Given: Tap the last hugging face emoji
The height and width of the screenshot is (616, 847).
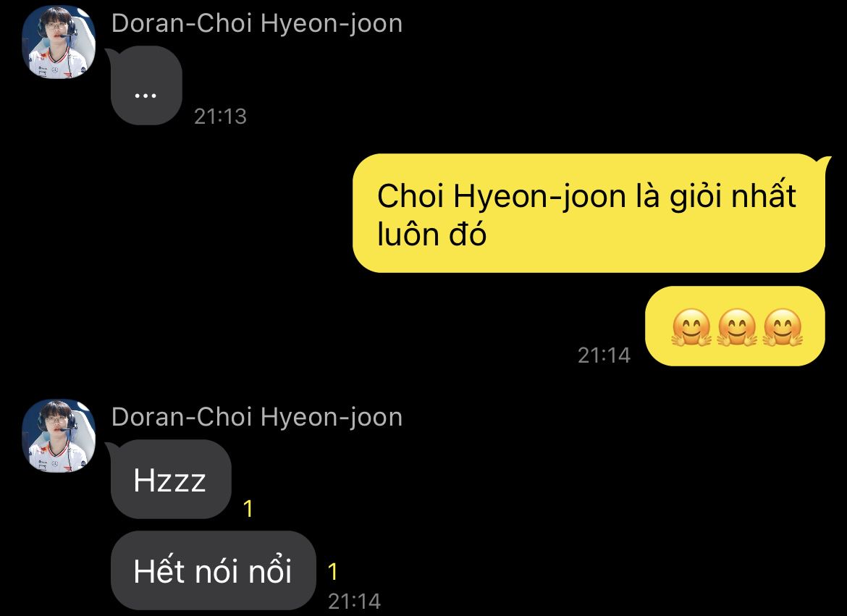Looking at the screenshot, I should [783, 327].
